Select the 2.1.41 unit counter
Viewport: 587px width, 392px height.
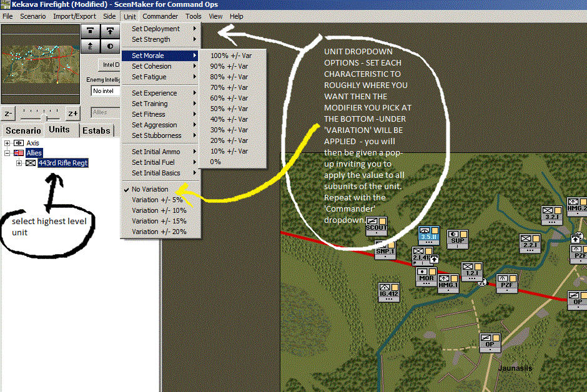[x=422, y=256]
